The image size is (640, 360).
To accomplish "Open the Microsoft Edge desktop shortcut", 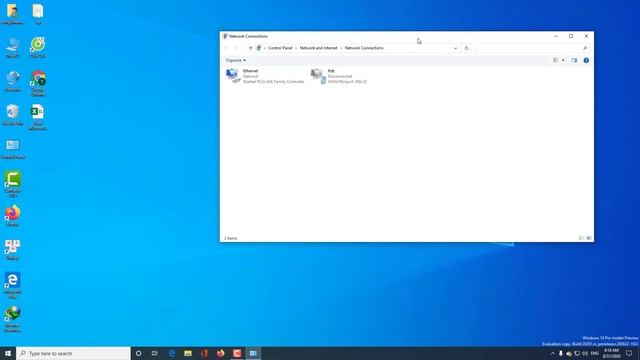I will point(13,285).
